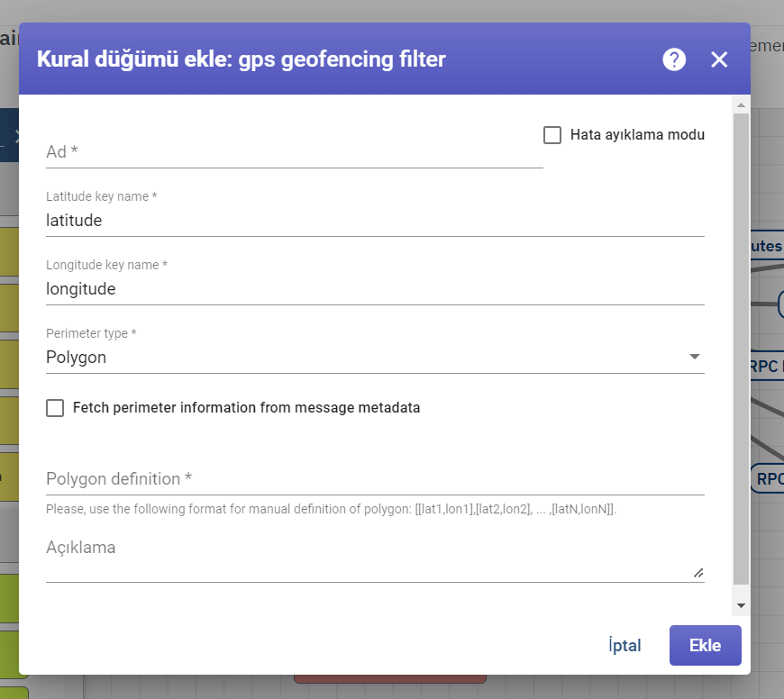Click into the Açıklama description textarea
This screenshot has height=699, width=784.
[x=375, y=558]
